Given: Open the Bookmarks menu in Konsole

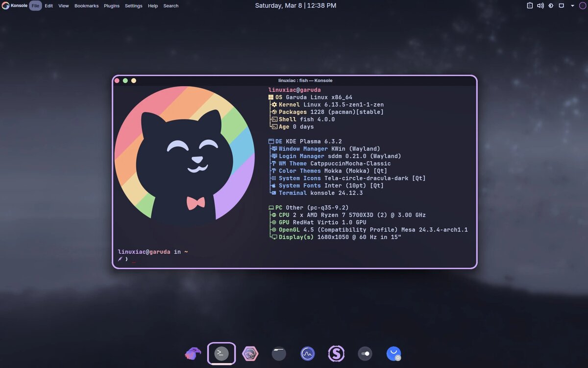Looking at the screenshot, I should (x=86, y=5).
